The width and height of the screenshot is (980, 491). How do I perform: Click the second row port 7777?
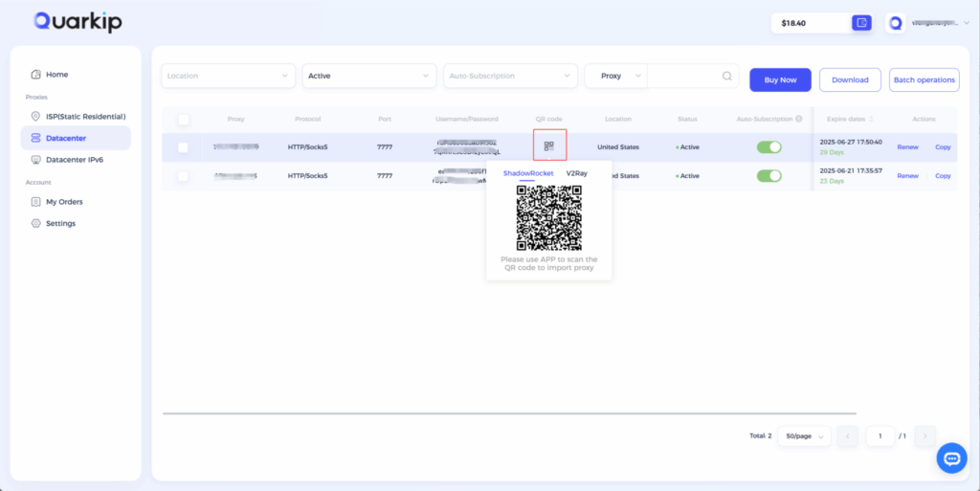click(x=385, y=176)
